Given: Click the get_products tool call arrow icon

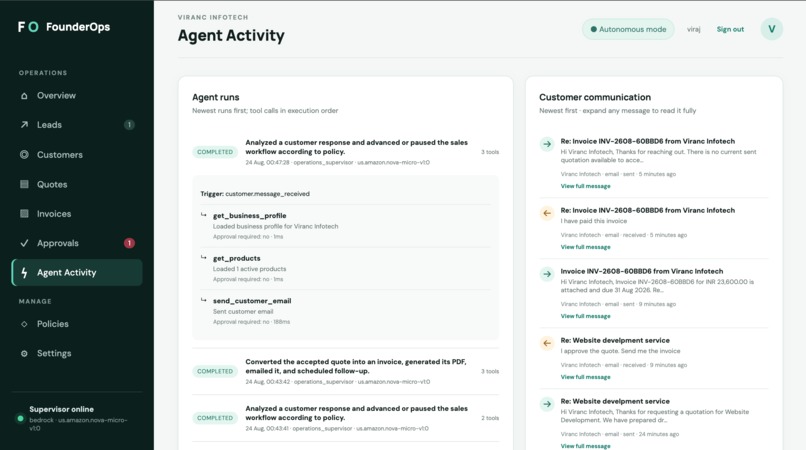Looking at the screenshot, I should (x=204, y=257).
